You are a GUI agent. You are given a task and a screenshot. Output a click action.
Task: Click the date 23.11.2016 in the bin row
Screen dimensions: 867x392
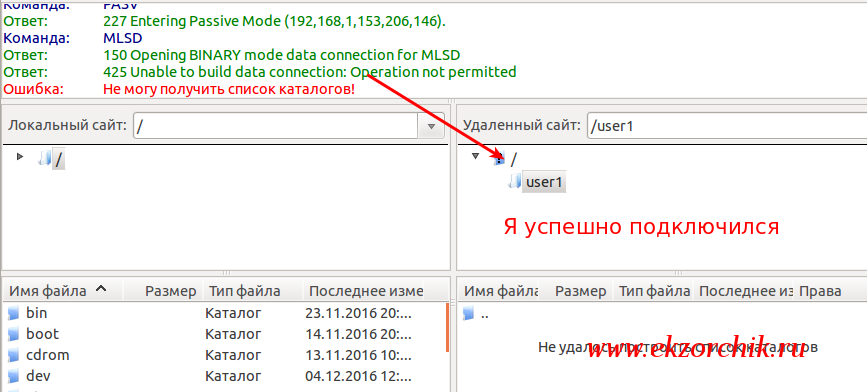coord(358,313)
